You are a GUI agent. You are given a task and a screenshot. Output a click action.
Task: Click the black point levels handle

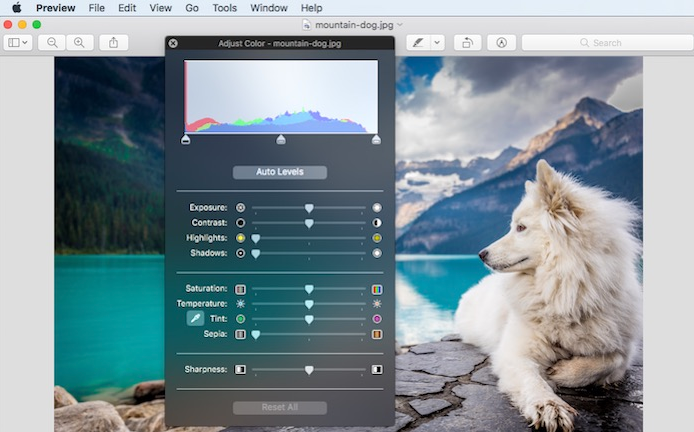(x=185, y=140)
